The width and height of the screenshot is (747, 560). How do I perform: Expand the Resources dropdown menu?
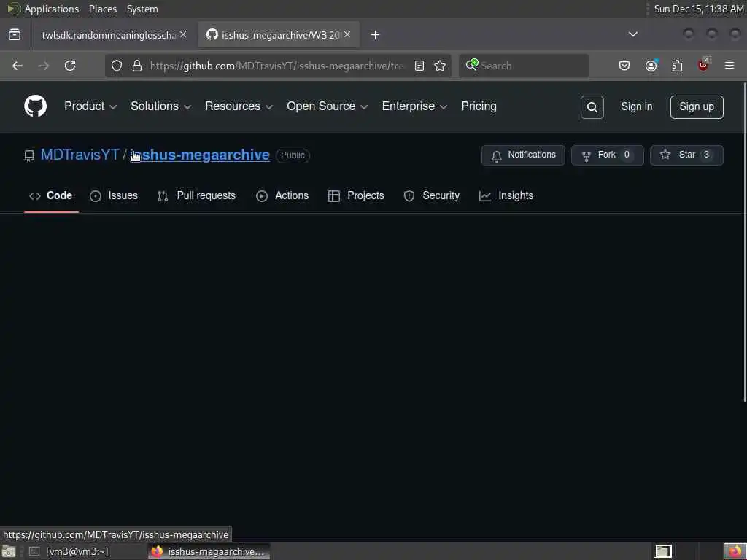[x=239, y=106]
